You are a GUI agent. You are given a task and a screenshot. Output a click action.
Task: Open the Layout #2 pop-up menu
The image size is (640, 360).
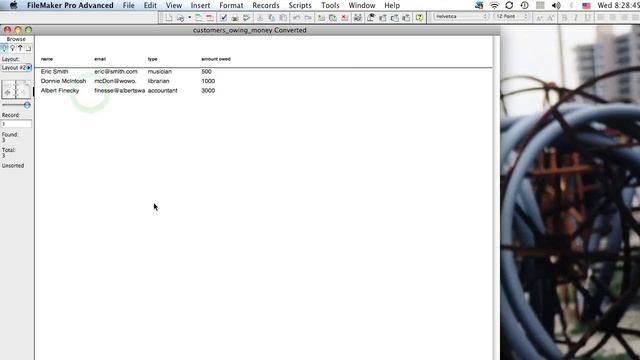(x=16, y=68)
